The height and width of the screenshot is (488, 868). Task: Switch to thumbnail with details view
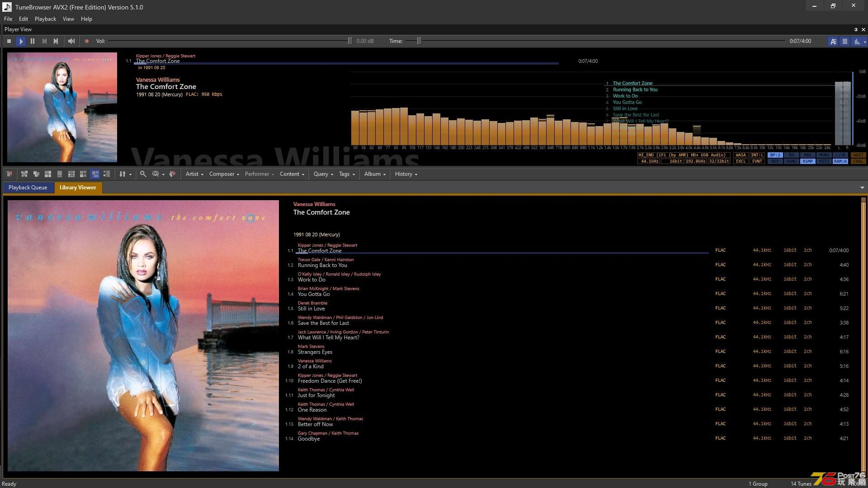click(83, 174)
